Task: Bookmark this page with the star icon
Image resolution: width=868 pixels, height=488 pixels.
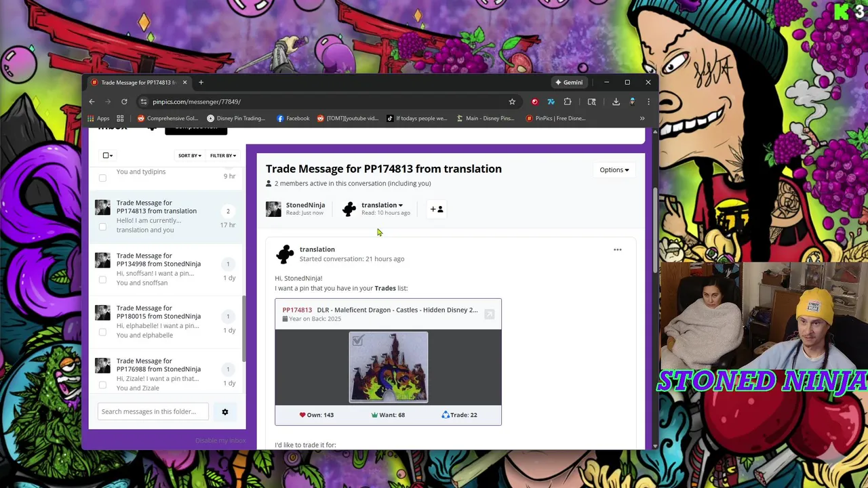Action: pyautogui.click(x=512, y=102)
